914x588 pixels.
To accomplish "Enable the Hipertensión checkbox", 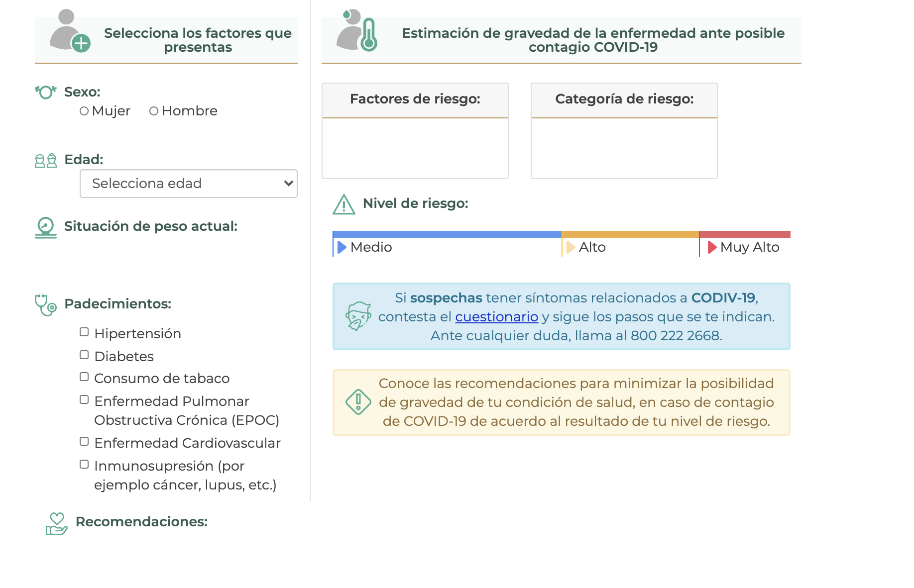I will tap(84, 332).
